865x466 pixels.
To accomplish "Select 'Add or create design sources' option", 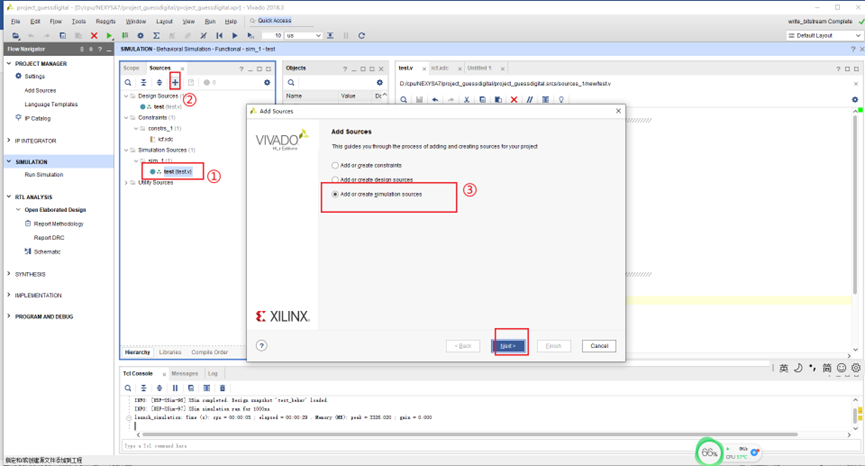I will [335, 180].
